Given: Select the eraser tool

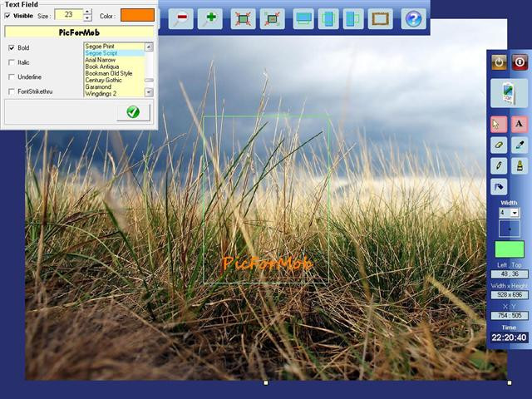Looking at the screenshot, I should 499,145.
